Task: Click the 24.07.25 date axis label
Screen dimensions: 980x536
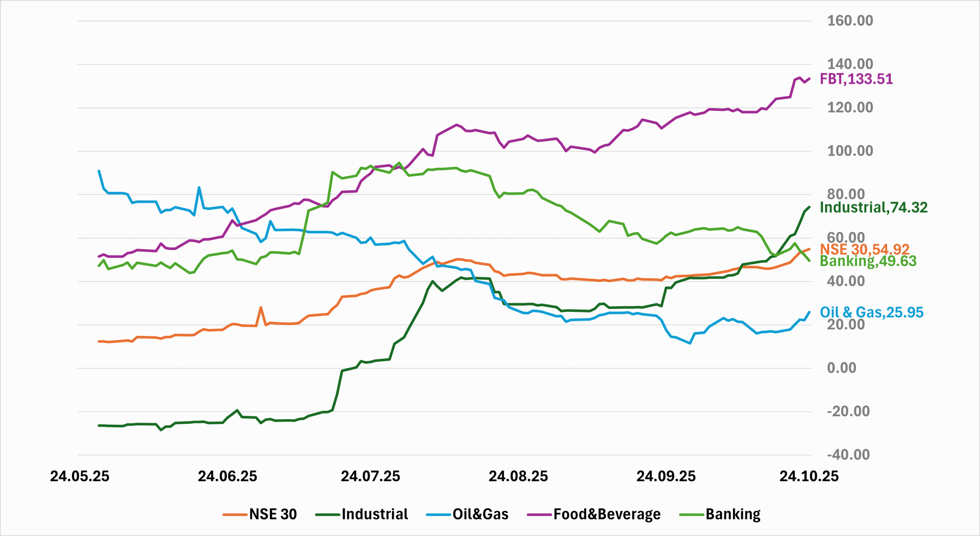Action: coord(370,476)
